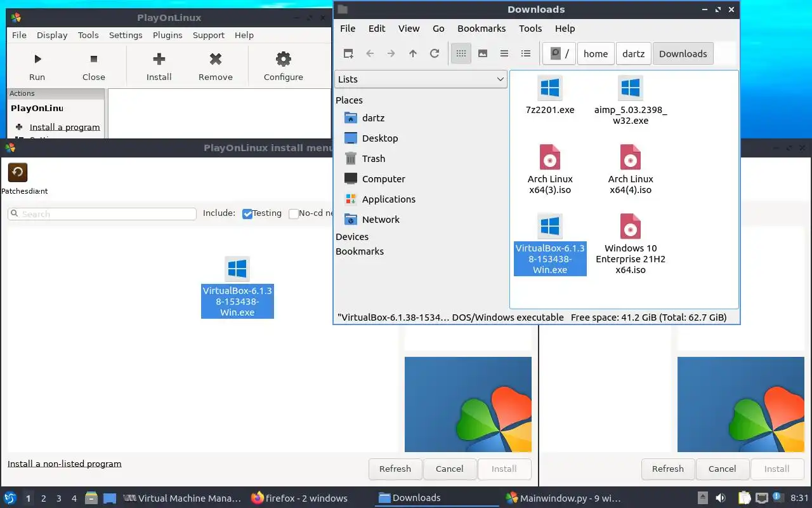Go back in the Downloads file manager

[x=370, y=54]
